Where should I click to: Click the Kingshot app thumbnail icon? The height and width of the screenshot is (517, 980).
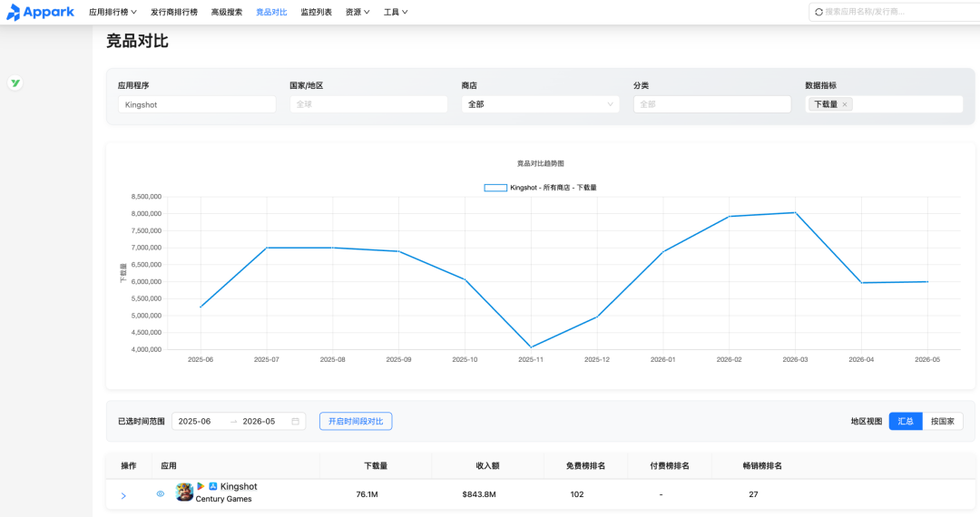pos(183,492)
